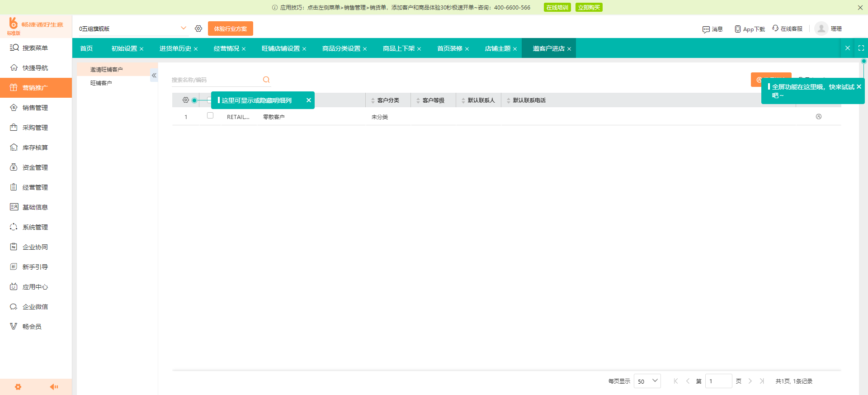Screen dimensions: 868x395
Task: Click the row action icon for RETAIL customer
Action: pyautogui.click(x=819, y=117)
